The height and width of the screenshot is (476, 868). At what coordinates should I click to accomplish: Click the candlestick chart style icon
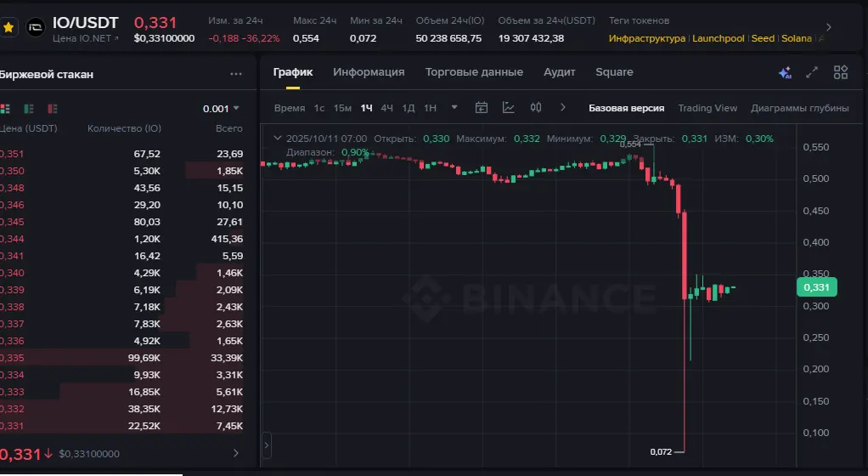(x=536, y=108)
